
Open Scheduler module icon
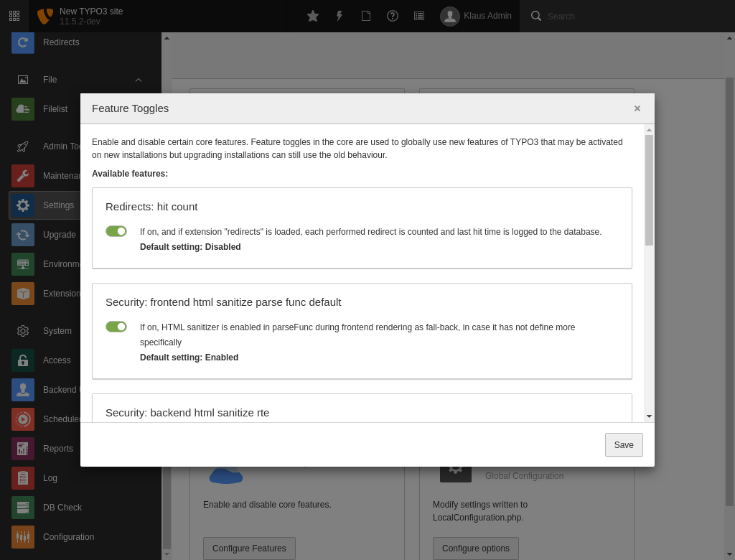23,419
